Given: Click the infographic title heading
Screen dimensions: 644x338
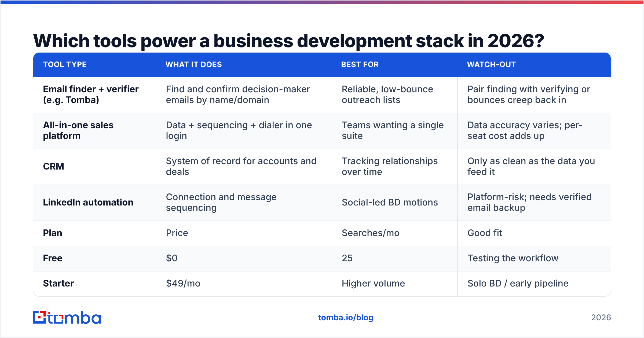Looking at the screenshot, I should point(288,41).
